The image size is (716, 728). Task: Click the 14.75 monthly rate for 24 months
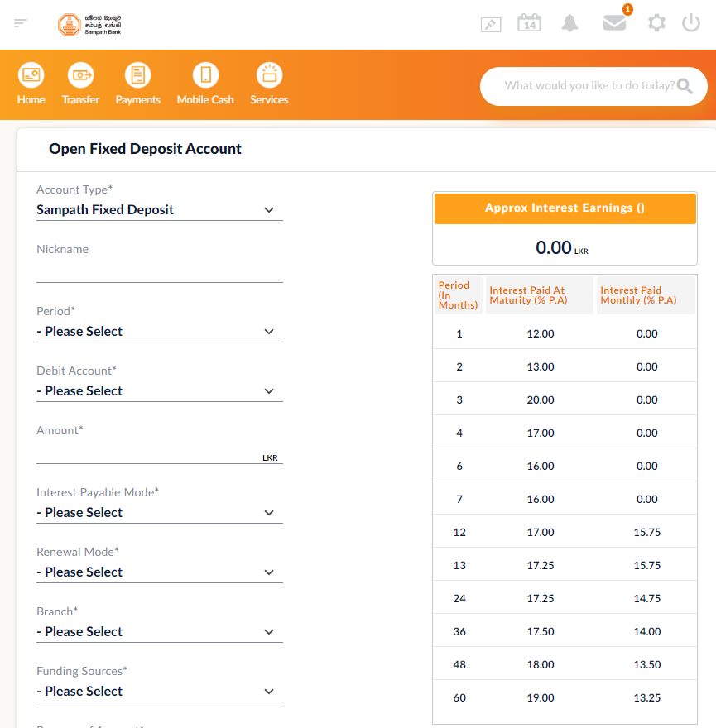point(646,598)
